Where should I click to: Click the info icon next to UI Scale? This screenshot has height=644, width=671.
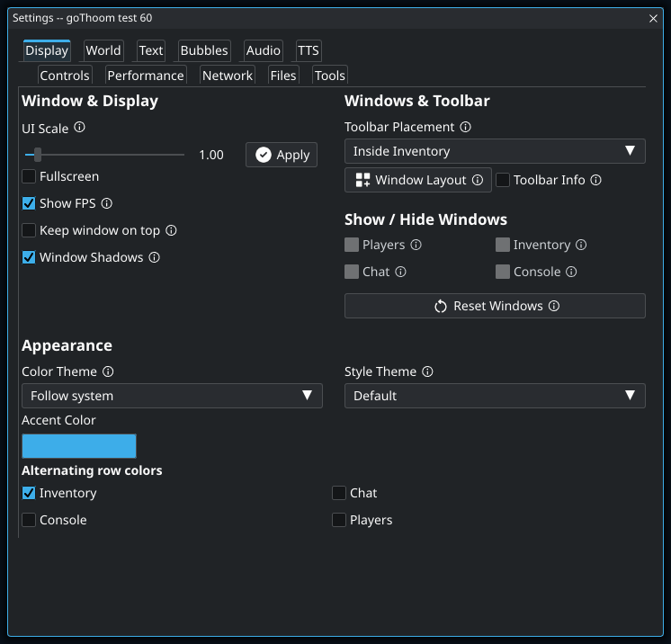[x=79, y=127]
